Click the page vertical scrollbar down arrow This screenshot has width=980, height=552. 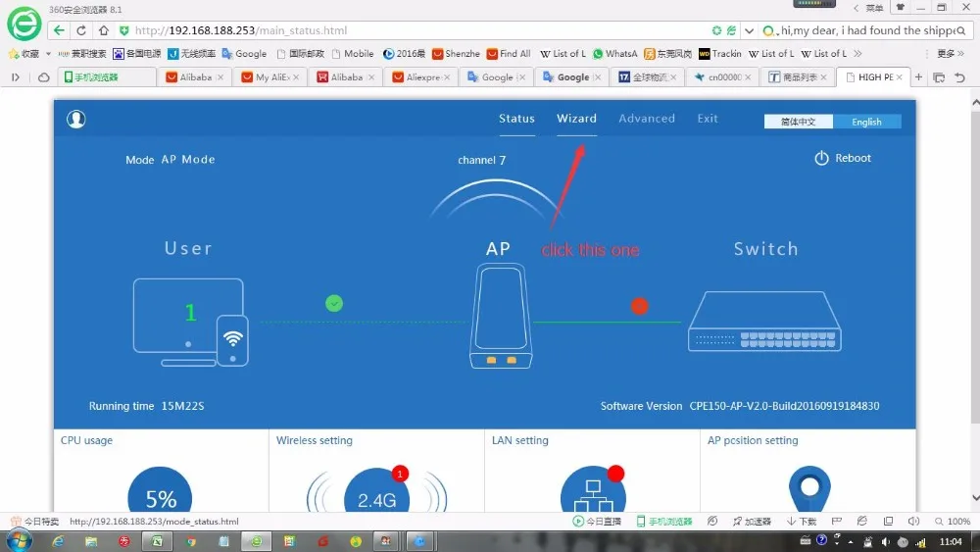tap(976, 498)
